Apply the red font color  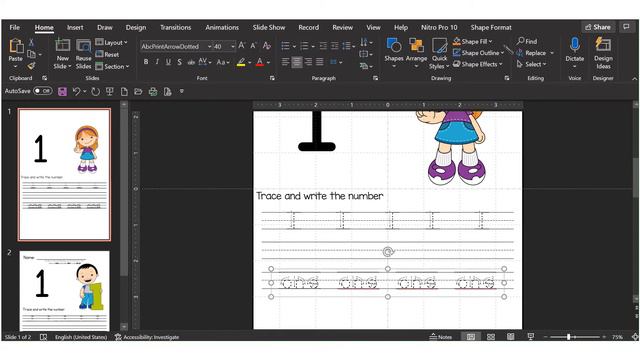[260, 62]
